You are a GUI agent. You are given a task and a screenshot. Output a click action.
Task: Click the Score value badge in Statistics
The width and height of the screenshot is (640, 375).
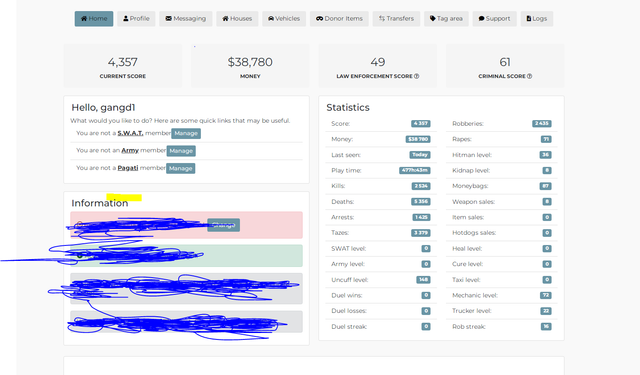pos(420,124)
